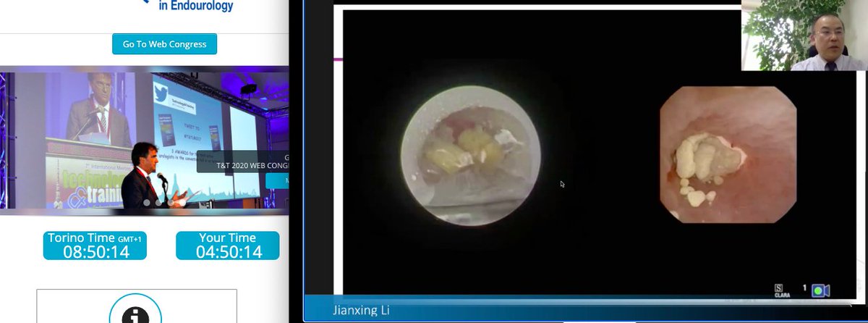Click the Go To Web Congress button
The image size is (868, 323).
click(164, 44)
